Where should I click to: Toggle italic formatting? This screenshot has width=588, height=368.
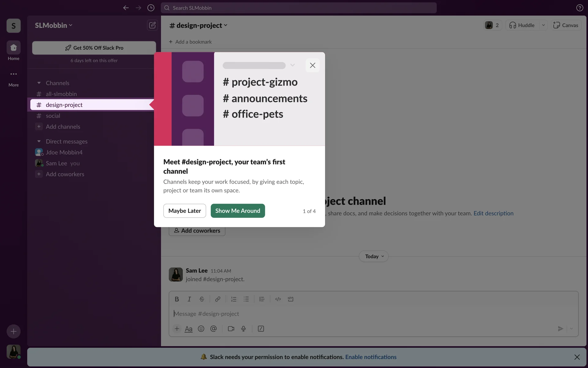(189, 299)
